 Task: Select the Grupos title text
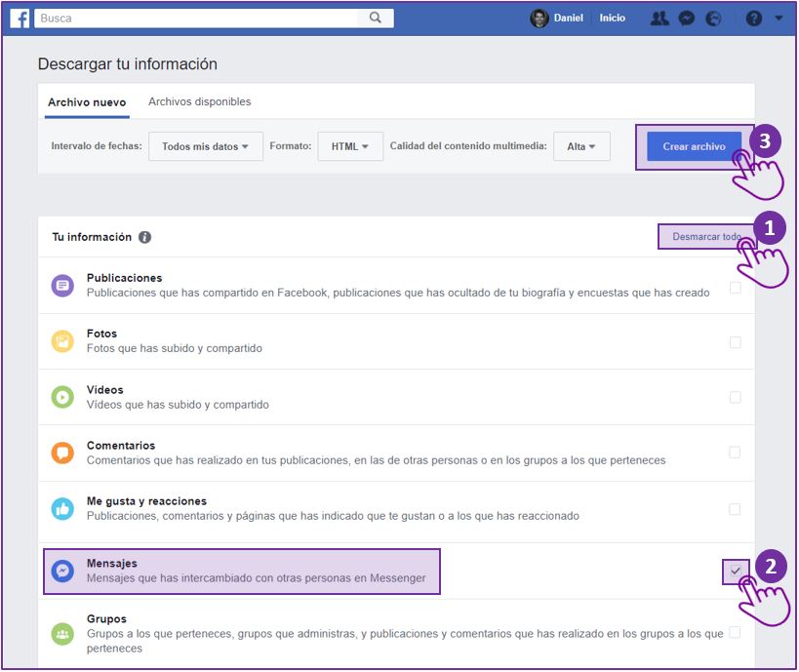106,618
